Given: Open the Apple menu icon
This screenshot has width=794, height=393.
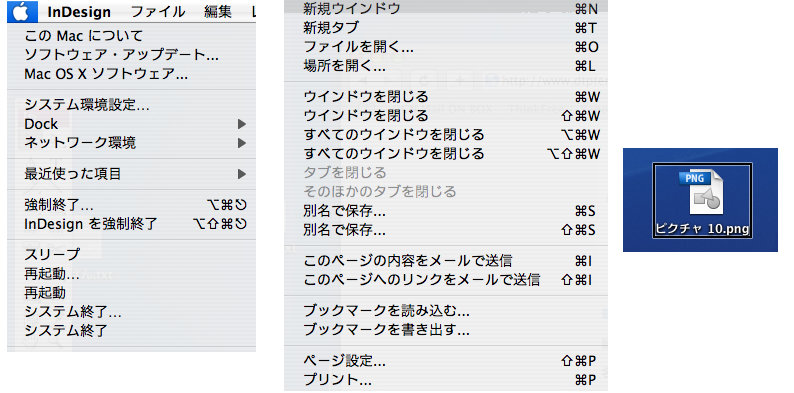Looking at the screenshot, I should point(22,12).
